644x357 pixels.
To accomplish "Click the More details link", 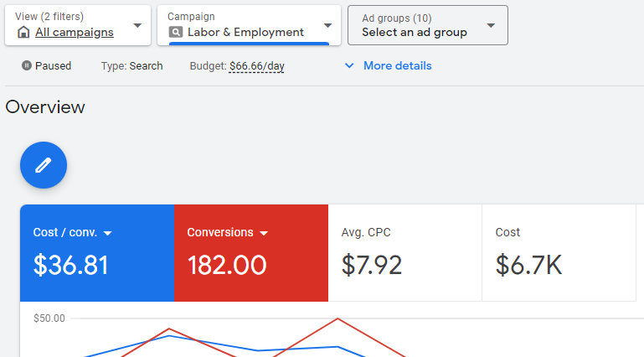I will coord(398,65).
